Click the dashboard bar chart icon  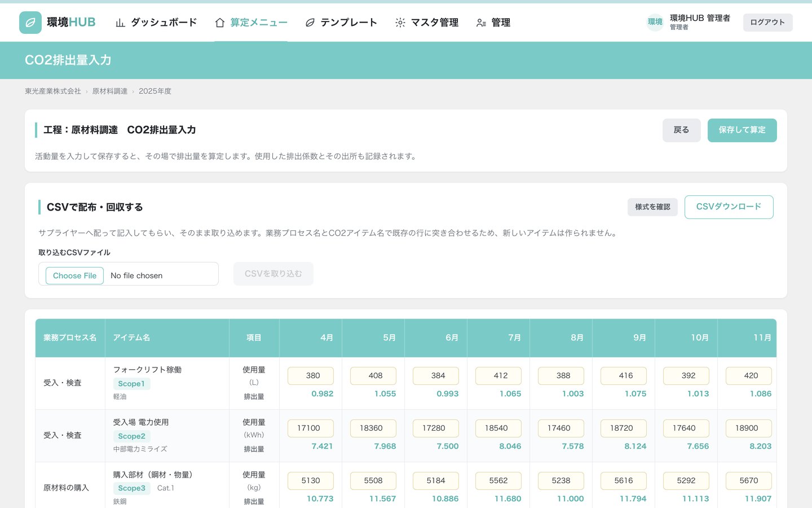(120, 23)
